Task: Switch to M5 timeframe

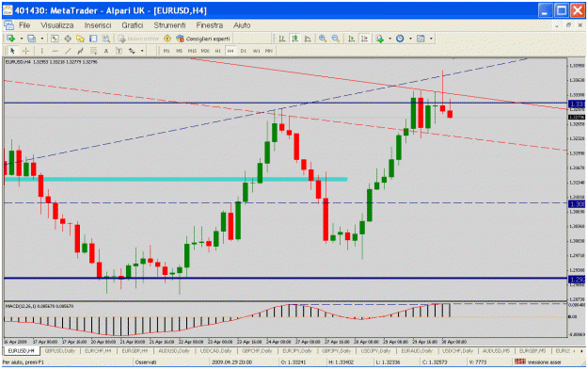Action: coord(180,51)
